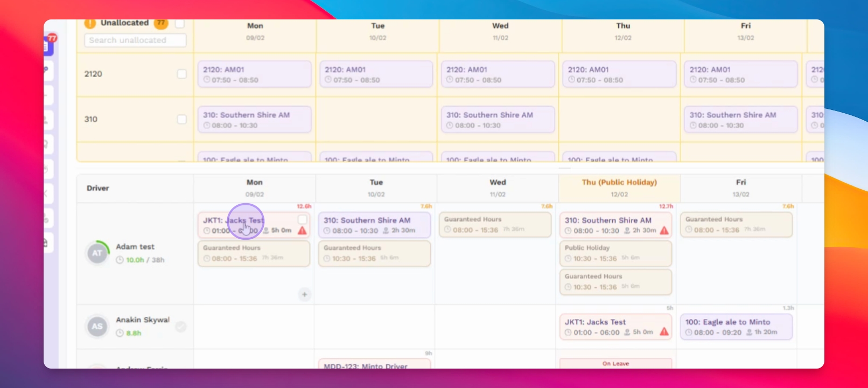Click the Fri 13/02 header in the driver schedule

741,188
